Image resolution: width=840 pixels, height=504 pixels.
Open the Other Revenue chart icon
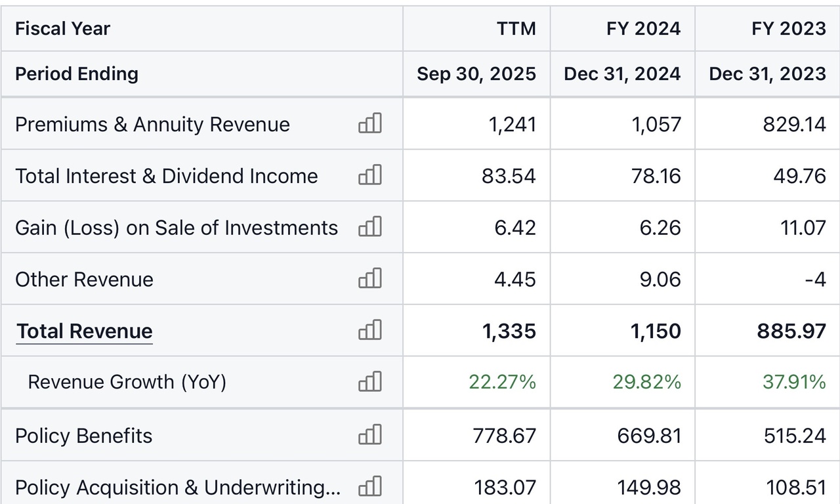[370, 279]
